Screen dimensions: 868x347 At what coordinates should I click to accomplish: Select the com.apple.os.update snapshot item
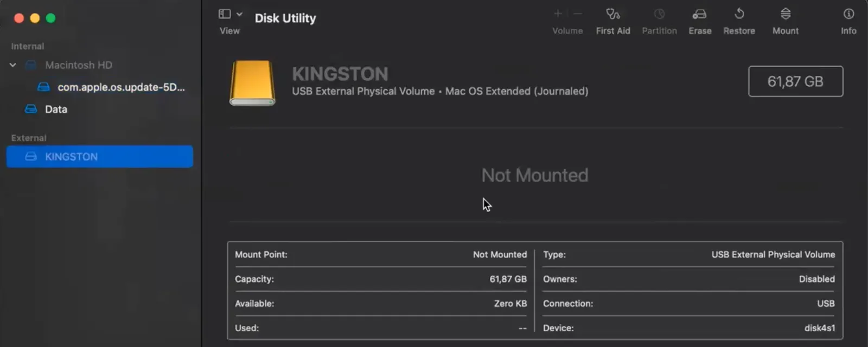(120, 87)
